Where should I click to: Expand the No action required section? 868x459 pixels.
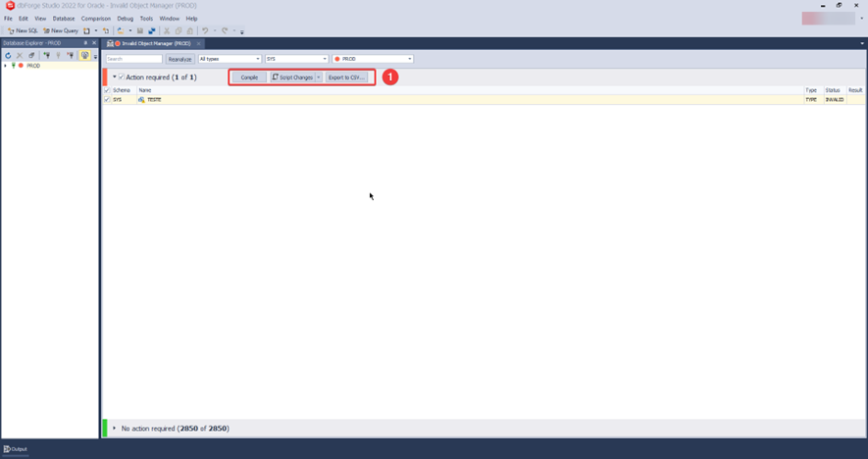114,429
